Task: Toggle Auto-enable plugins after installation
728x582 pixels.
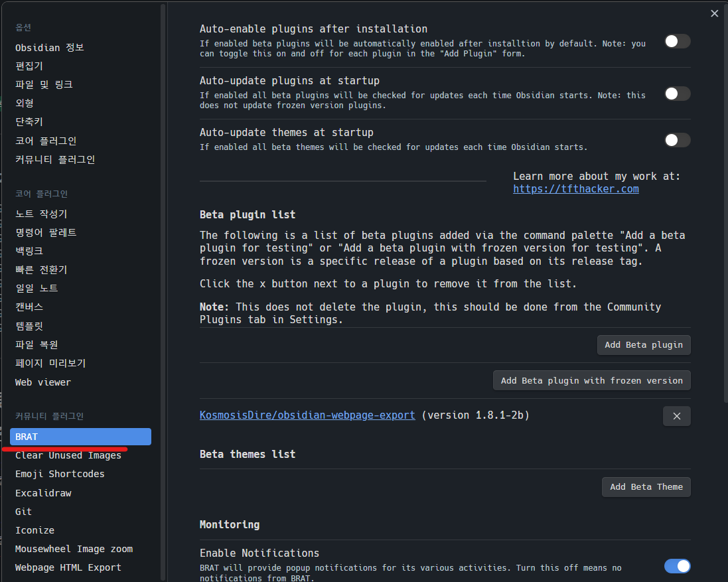Action: point(678,41)
